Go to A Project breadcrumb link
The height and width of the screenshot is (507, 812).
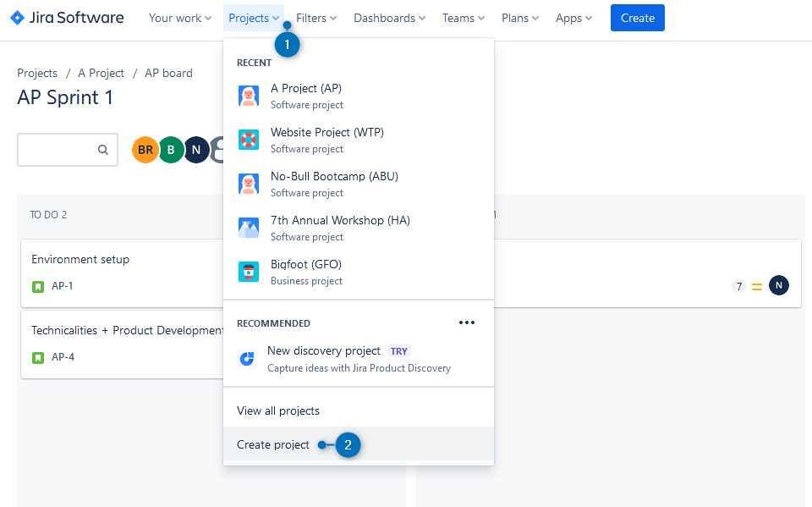coord(101,73)
